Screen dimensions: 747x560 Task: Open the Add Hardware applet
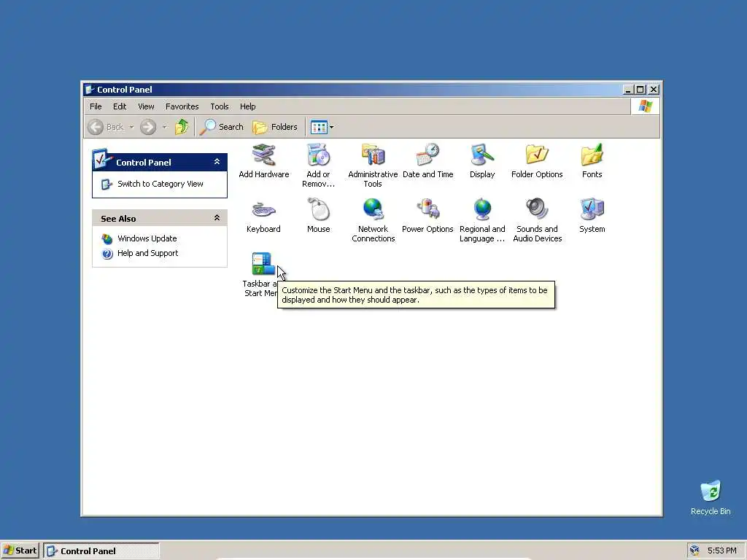point(263,161)
